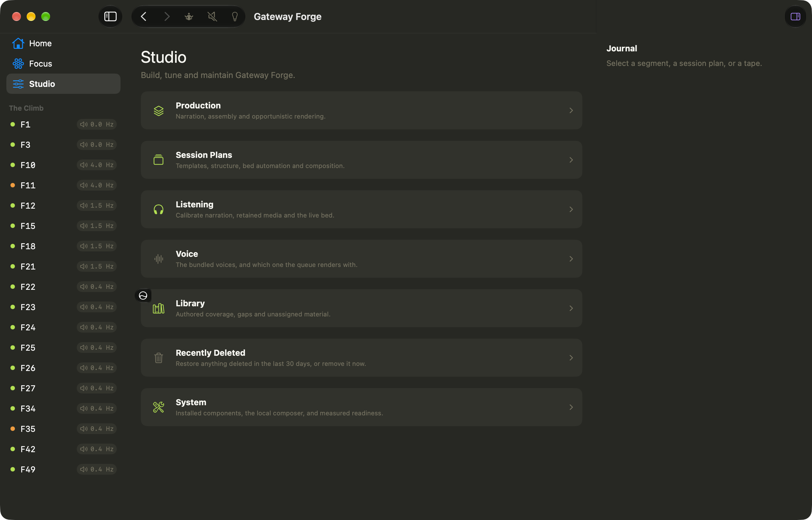Click the F11 4.0 Hz speaker badge
This screenshot has width=812, height=520.
(97, 185)
